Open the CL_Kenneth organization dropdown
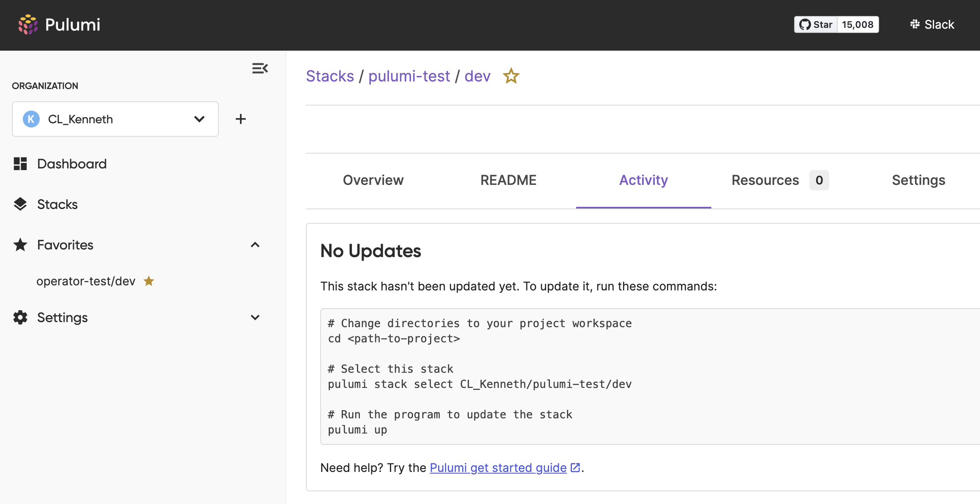This screenshot has height=504, width=980. [115, 119]
